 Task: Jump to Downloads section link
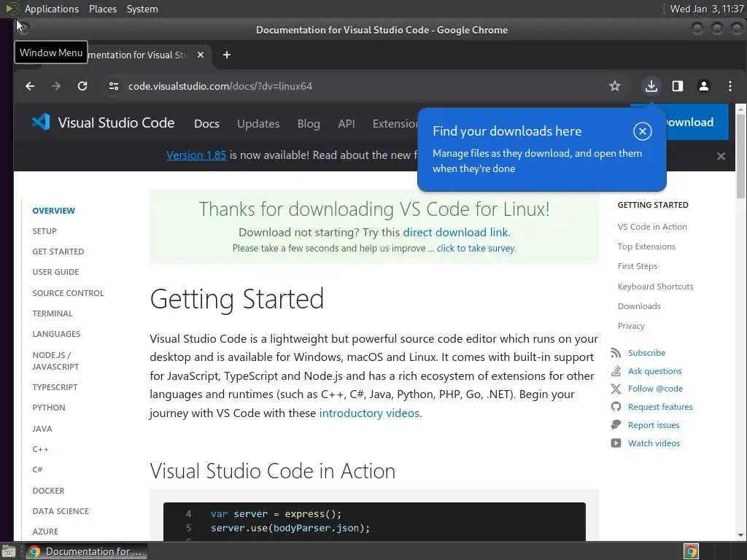tap(639, 306)
